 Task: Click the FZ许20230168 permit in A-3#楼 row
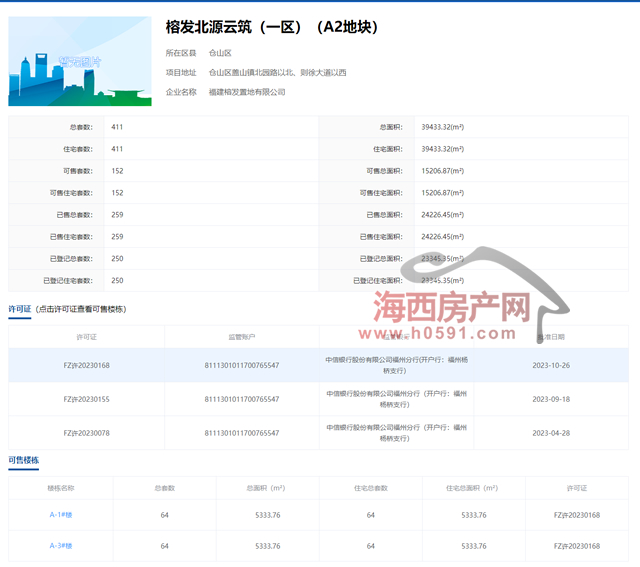coord(577,546)
